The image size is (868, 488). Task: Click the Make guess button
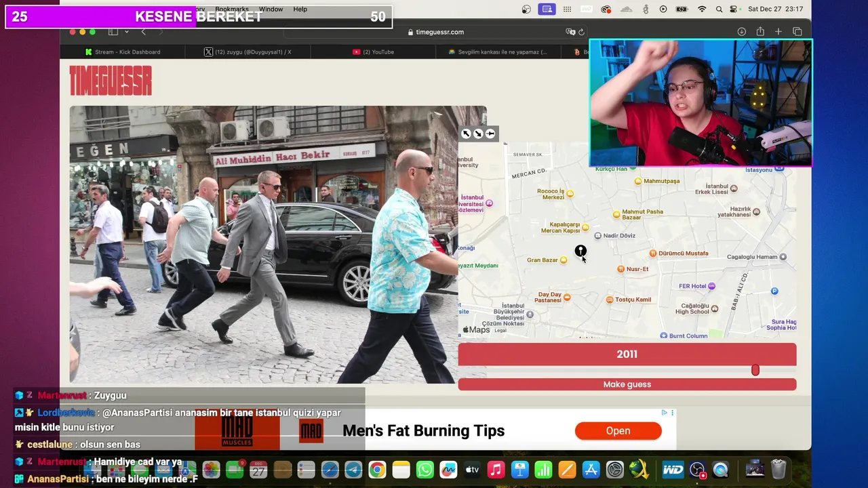[627, 384]
